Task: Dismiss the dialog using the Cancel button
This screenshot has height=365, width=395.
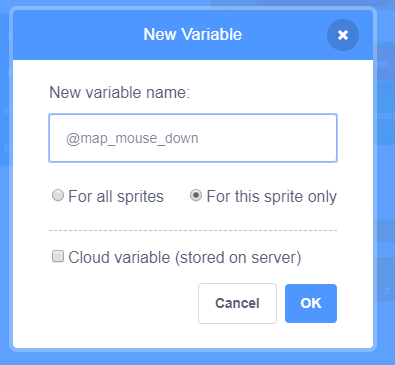Action: click(237, 303)
